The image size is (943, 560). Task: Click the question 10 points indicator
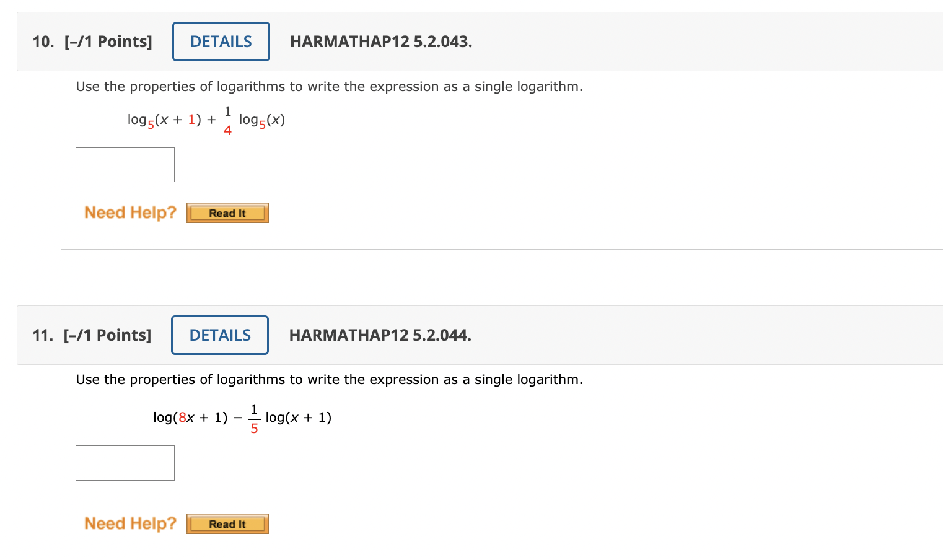point(108,42)
